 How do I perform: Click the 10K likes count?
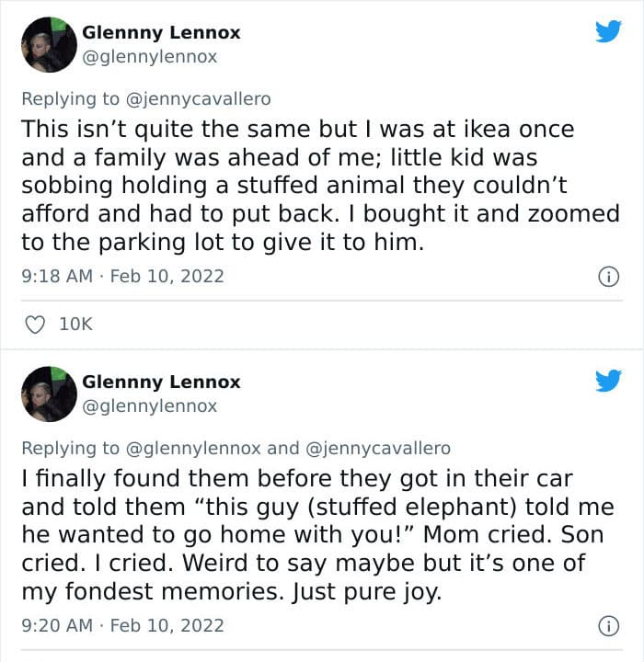74,324
